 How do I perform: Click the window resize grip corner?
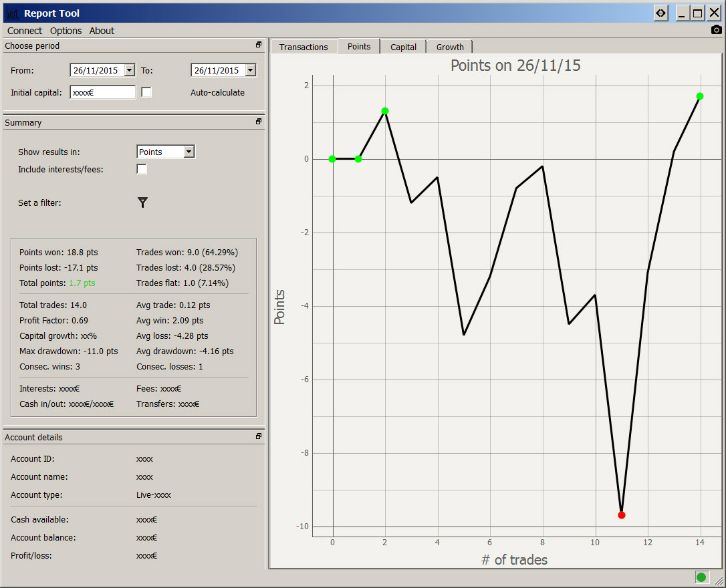719,581
